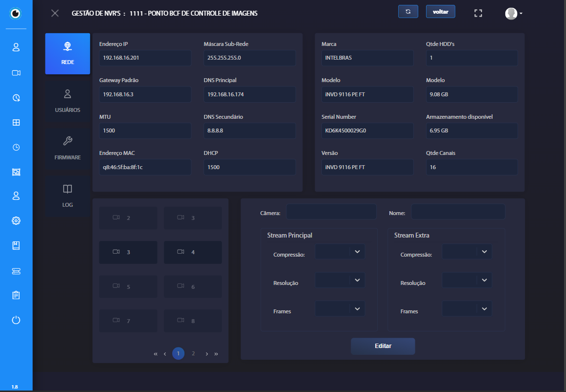The image size is (566, 392).
Task: Click the DNS Secundário field
Action: click(250, 131)
